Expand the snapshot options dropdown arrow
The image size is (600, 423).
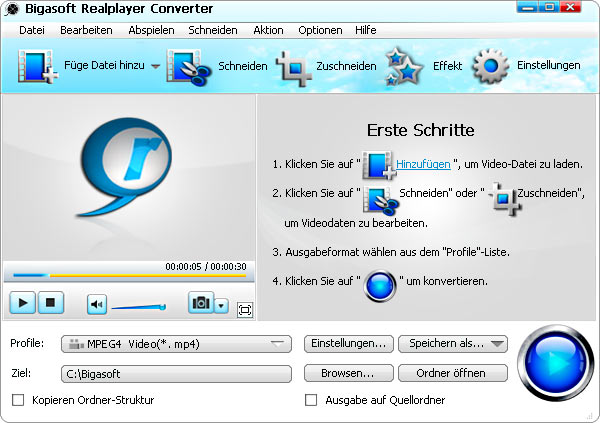click(x=221, y=305)
